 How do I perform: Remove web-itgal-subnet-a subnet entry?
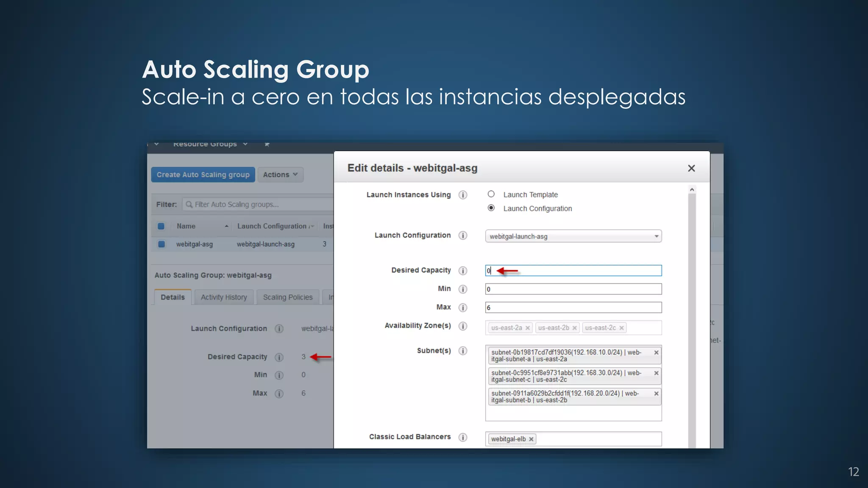pos(656,352)
